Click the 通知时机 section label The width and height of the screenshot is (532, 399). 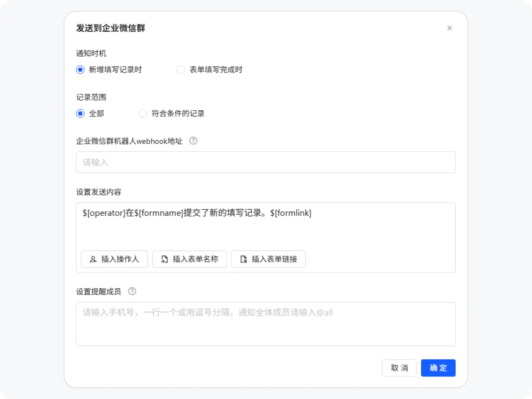click(91, 54)
